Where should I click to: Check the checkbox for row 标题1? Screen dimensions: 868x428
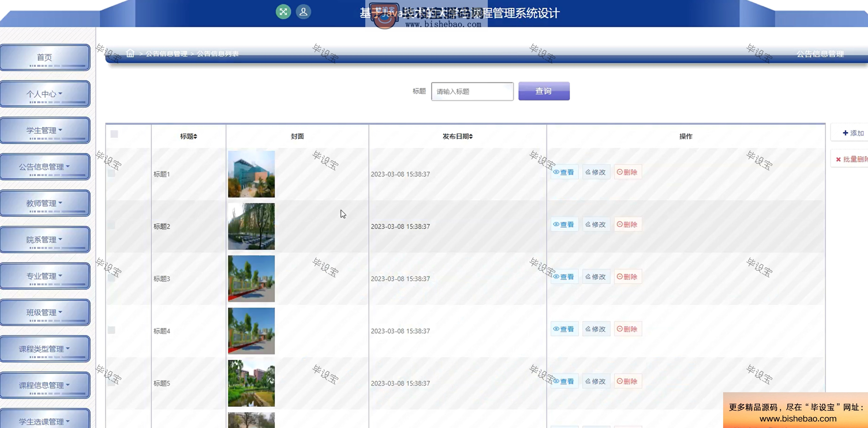click(112, 173)
